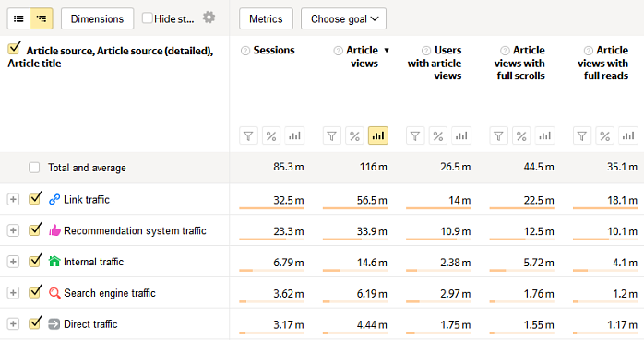Show bar chart for Users with article views

tap(461, 135)
